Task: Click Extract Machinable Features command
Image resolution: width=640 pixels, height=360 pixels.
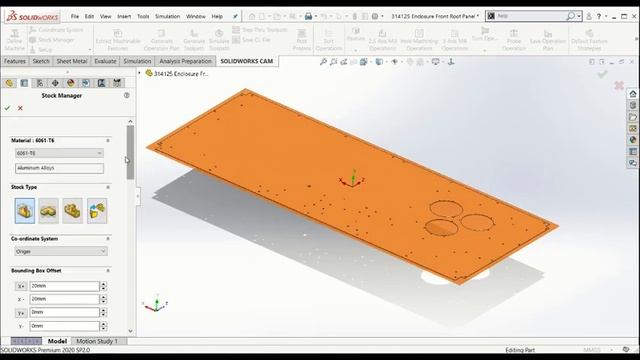Action: (118, 40)
